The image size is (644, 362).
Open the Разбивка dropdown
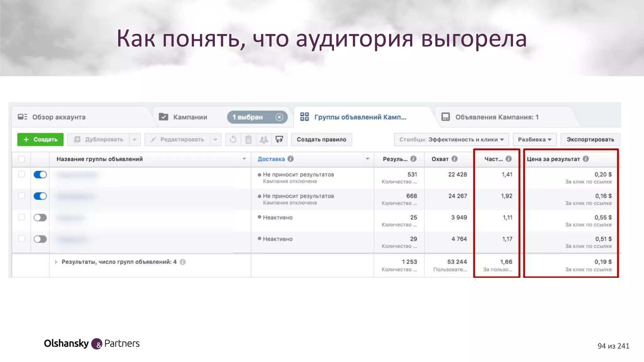pyautogui.click(x=535, y=140)
